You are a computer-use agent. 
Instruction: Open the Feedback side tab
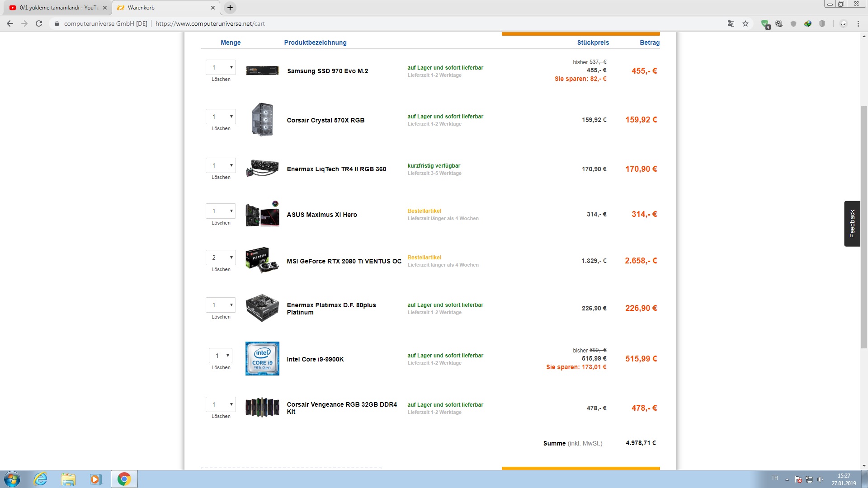coord(852,224)
